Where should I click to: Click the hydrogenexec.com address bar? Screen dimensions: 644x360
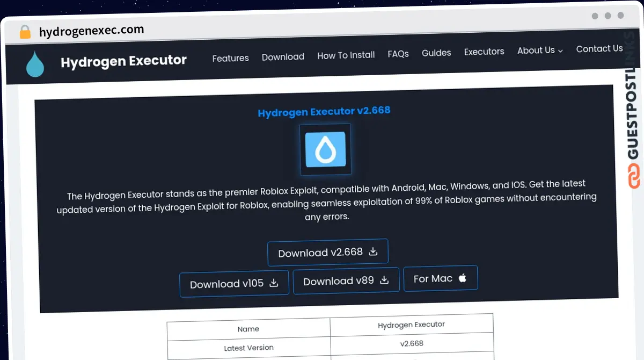pos(91,31)
